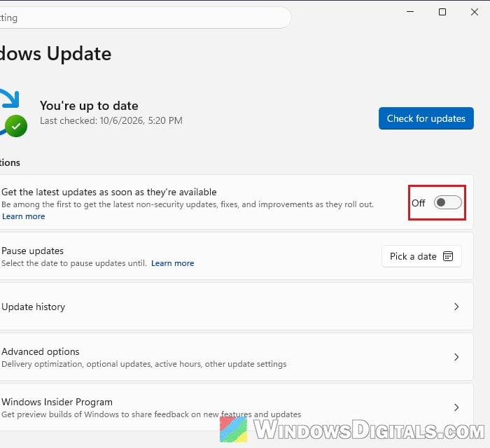Viewport: 490px width, 448px height.
Task: Select the 'Advanced options' row label
Action: click(x=41, y=351)
